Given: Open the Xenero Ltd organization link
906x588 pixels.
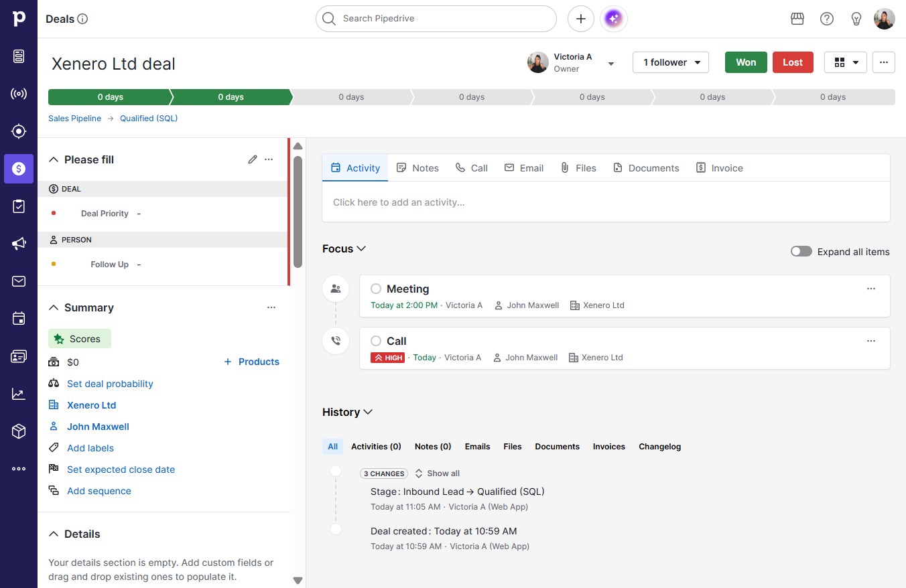Looking at the screenshot, I should (x=91, y=405).
